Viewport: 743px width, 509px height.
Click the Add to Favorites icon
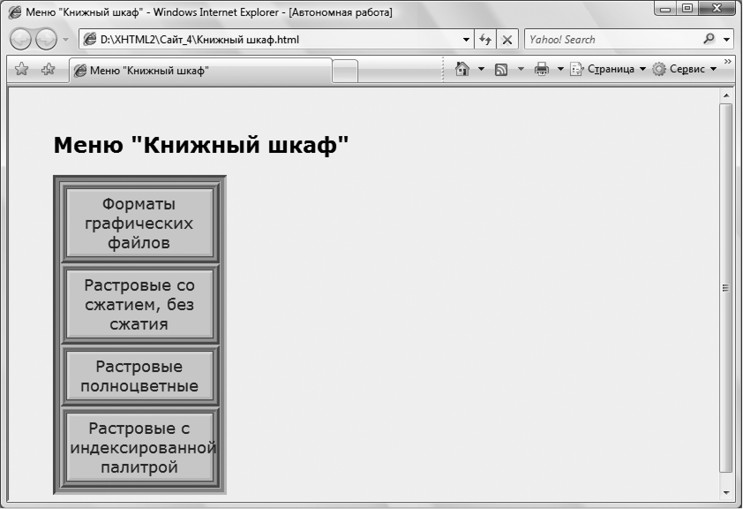pos(47,70)
